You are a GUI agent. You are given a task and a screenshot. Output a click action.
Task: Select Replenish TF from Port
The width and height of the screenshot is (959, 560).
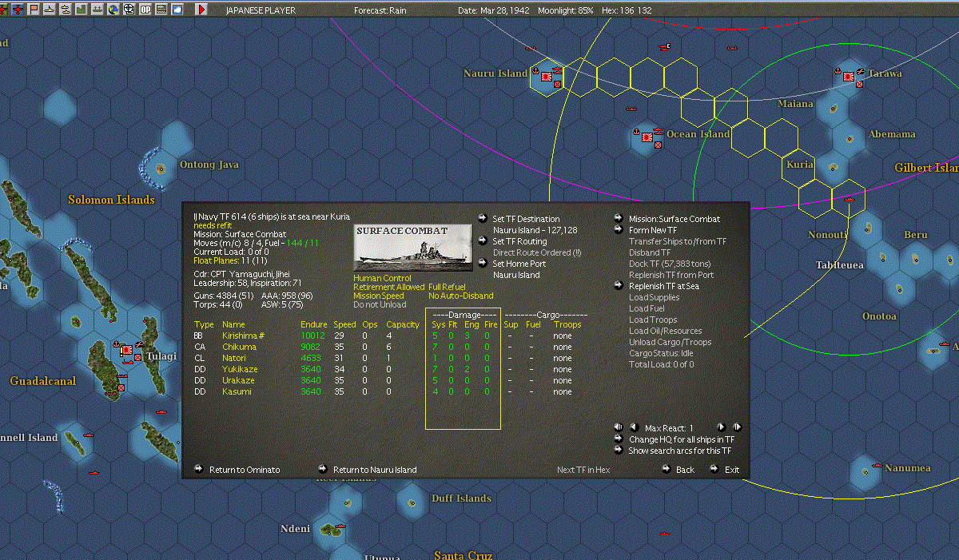(x=671, y=275)
